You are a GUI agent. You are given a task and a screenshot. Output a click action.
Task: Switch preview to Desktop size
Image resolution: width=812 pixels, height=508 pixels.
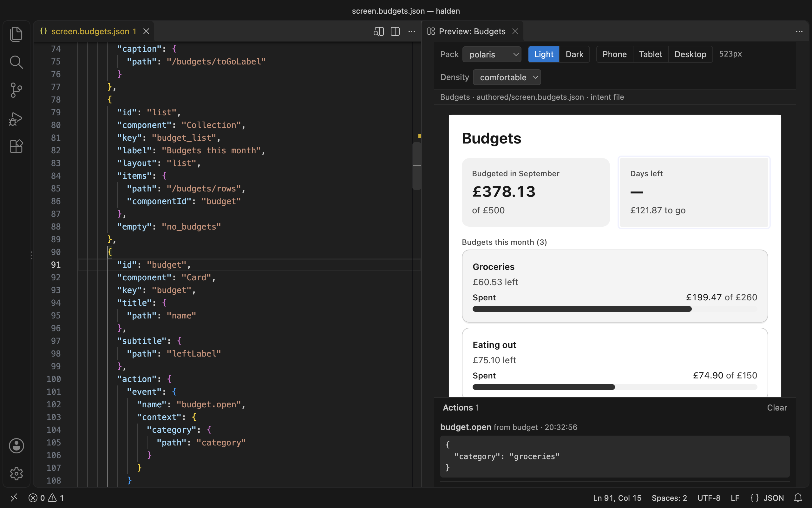tap(690, 54)
